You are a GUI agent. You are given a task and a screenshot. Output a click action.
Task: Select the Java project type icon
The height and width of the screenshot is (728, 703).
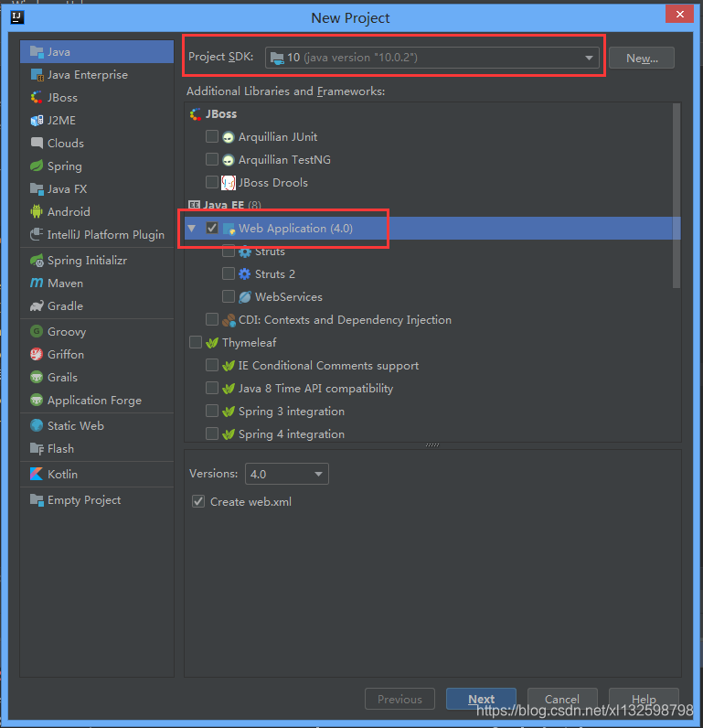[x=37, y=51]
